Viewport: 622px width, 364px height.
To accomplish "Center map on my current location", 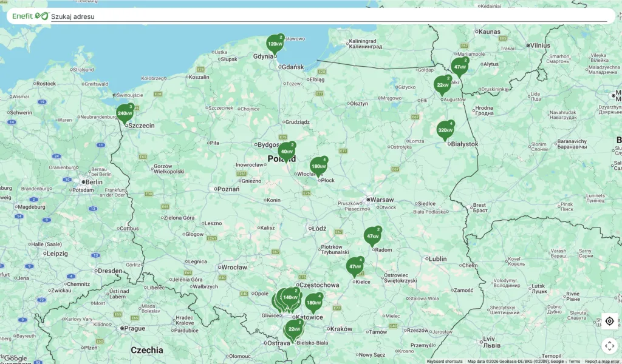I will point(610,321).
